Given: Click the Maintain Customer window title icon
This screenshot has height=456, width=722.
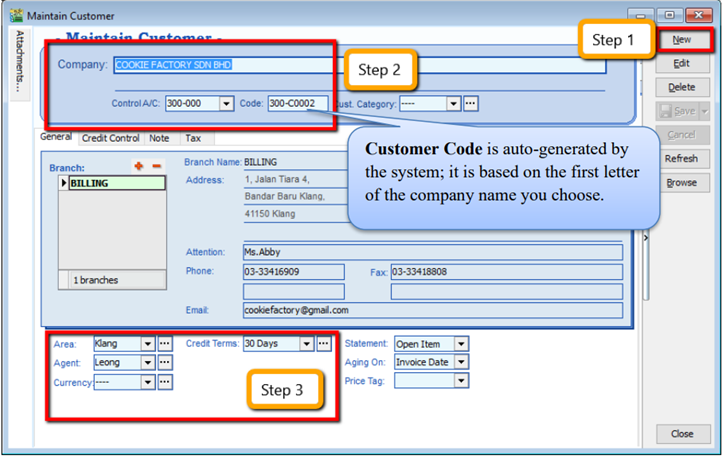Looking at the screenshot, I should pyautogui.click(x=15, y=16).
